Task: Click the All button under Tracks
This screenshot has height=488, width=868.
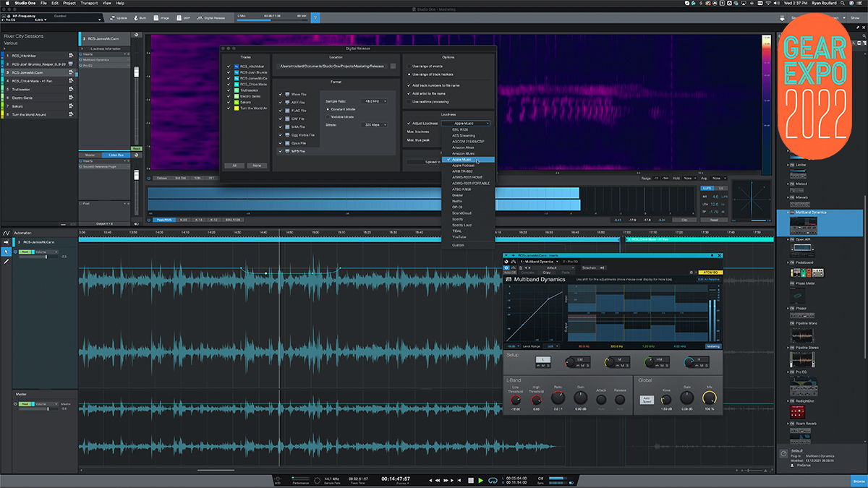Action: tap(233, 165)
